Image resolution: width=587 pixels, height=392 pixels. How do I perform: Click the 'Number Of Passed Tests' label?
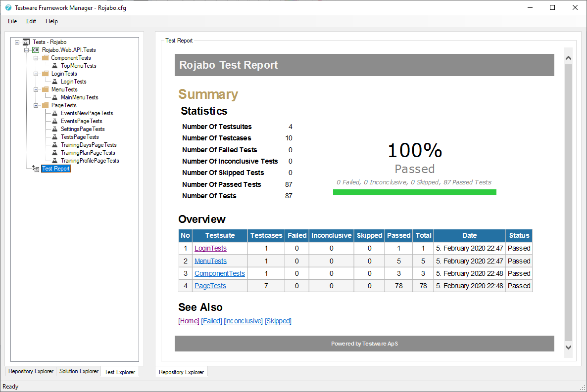(222, 184)
